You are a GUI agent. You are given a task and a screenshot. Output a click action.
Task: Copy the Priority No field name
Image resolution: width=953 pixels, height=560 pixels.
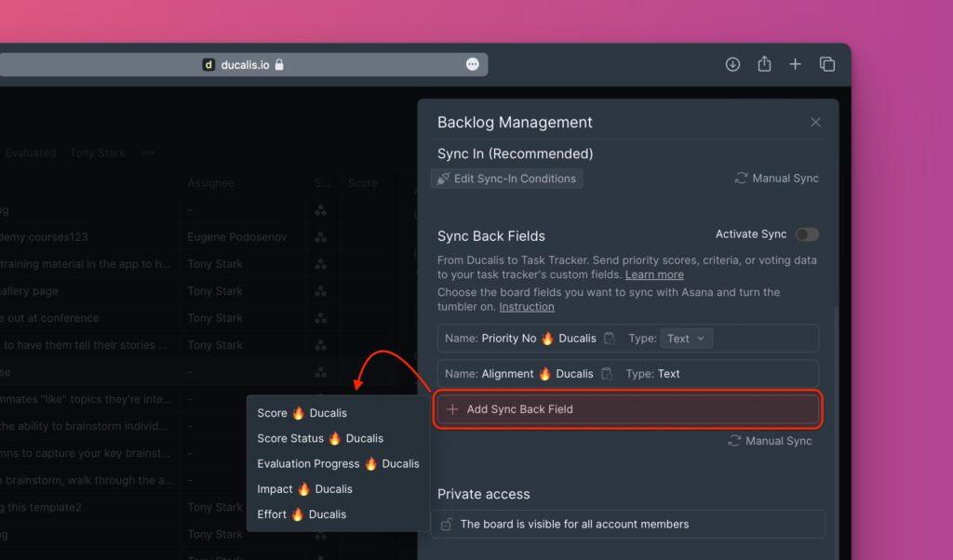tap(609, 339)
